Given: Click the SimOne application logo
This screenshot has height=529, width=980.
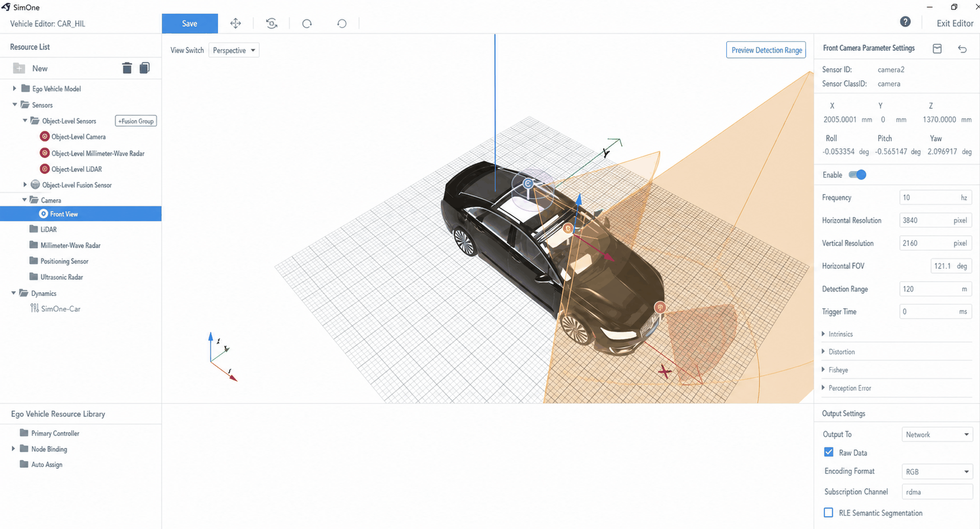Looking at the screenshot, I should pyautogui.click(x=6, y=7).
